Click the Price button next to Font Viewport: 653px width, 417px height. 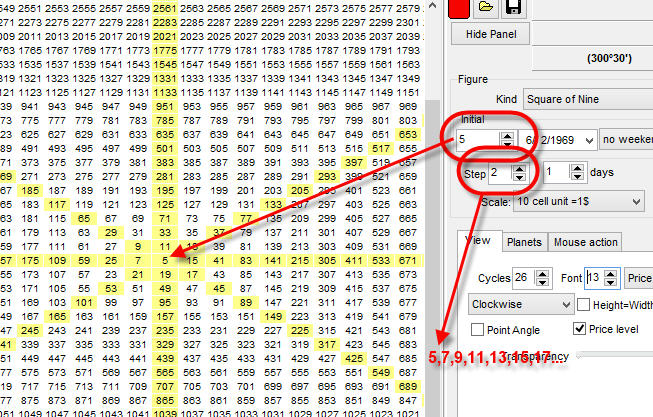[x=638, y=278]
